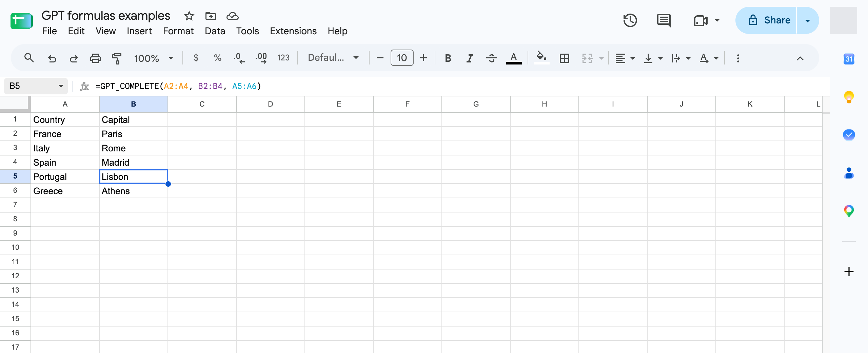Open the Extensions menu
Image resolution: width=868 pixels, height=353 pixels.
[x=293, y=31]
